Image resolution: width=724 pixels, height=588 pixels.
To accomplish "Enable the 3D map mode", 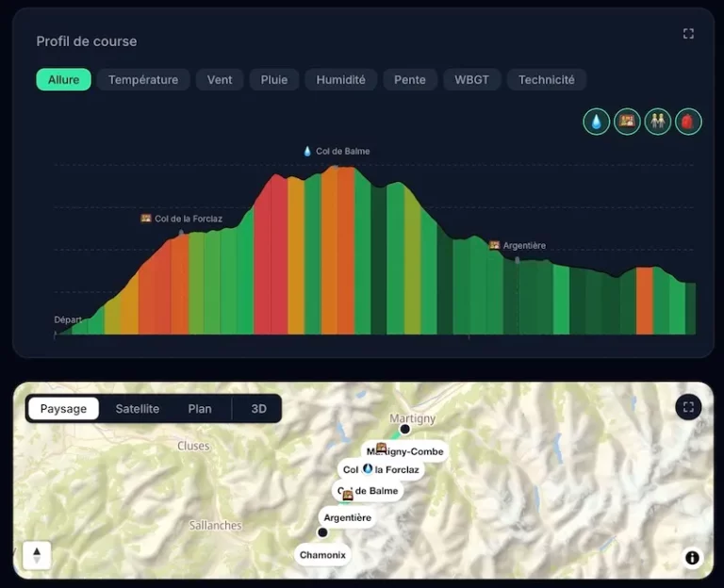I will pos(258,408).
